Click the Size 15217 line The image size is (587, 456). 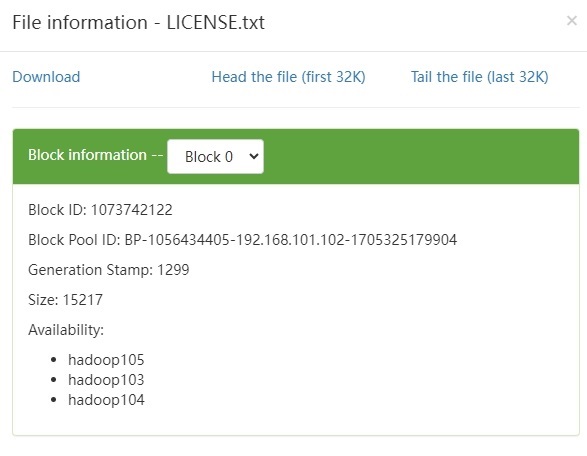pyautogui.click(x=65, y=300)
